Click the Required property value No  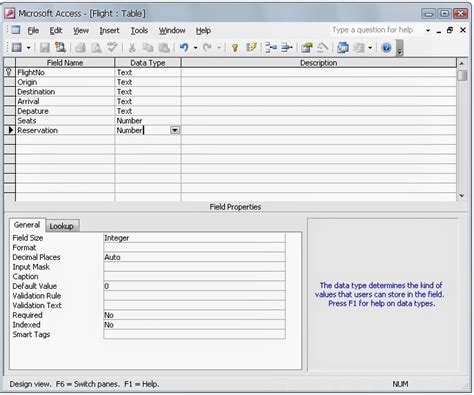point(194,315)
